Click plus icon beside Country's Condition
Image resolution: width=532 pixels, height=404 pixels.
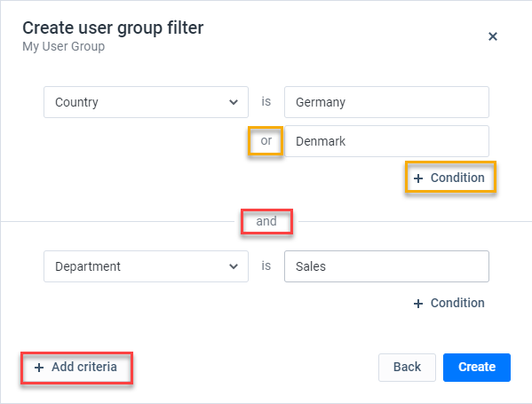click(x=418, y=178)
